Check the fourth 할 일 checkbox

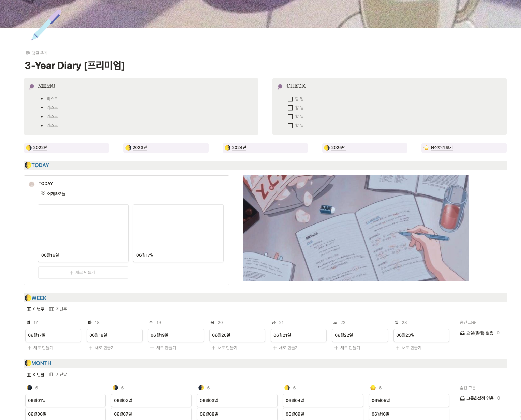tap(290, 126)
